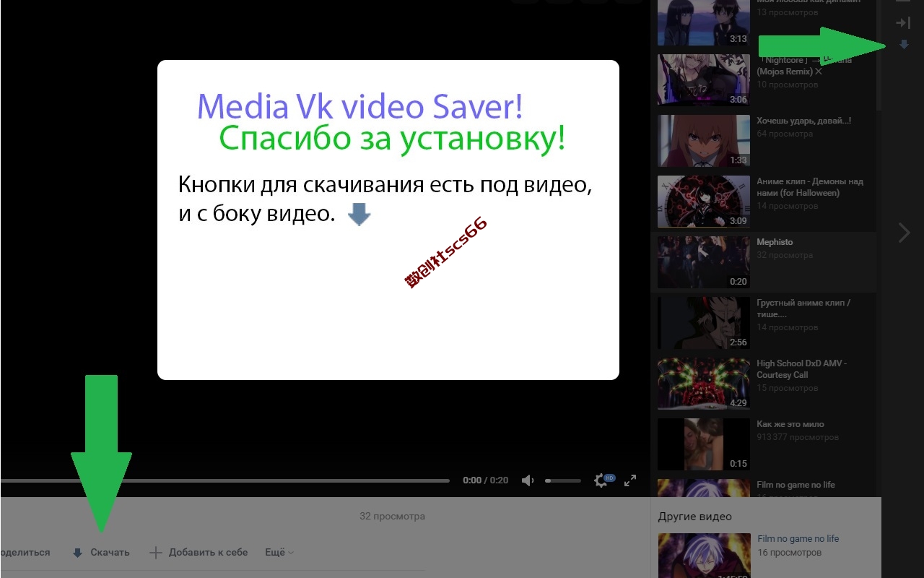Image resolution: width=924 pixels, height=578 pixels.
Task: Select the Хочешь ударь, давай...! title
Action: 804,121
